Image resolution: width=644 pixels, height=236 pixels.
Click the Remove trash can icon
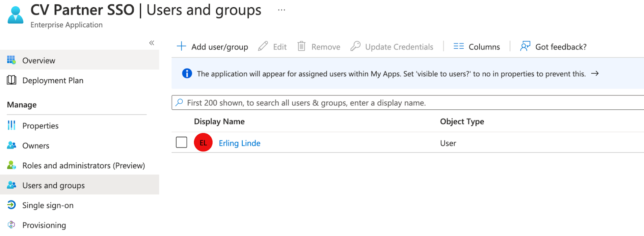pyautogui.click(x=301, y=46)
